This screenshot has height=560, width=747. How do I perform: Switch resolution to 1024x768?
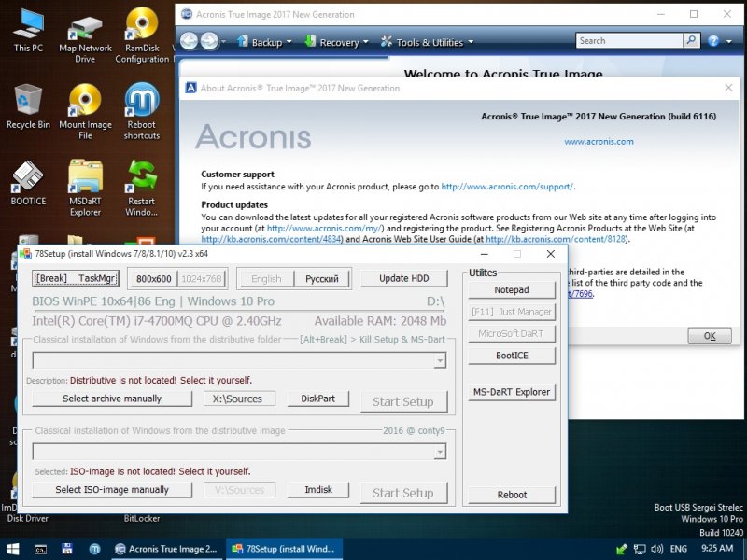202,278
